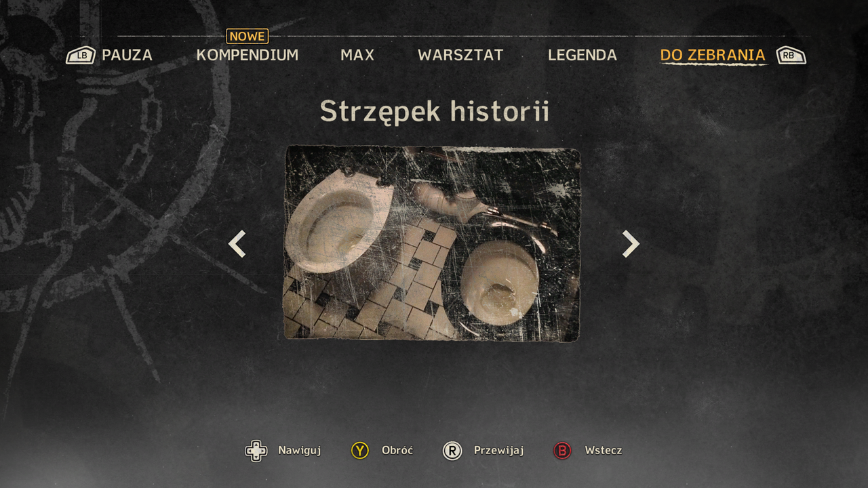Viewport: 868px width, 488px height.
Task: Click the Obróć rotate label
Action: (397, 451)
